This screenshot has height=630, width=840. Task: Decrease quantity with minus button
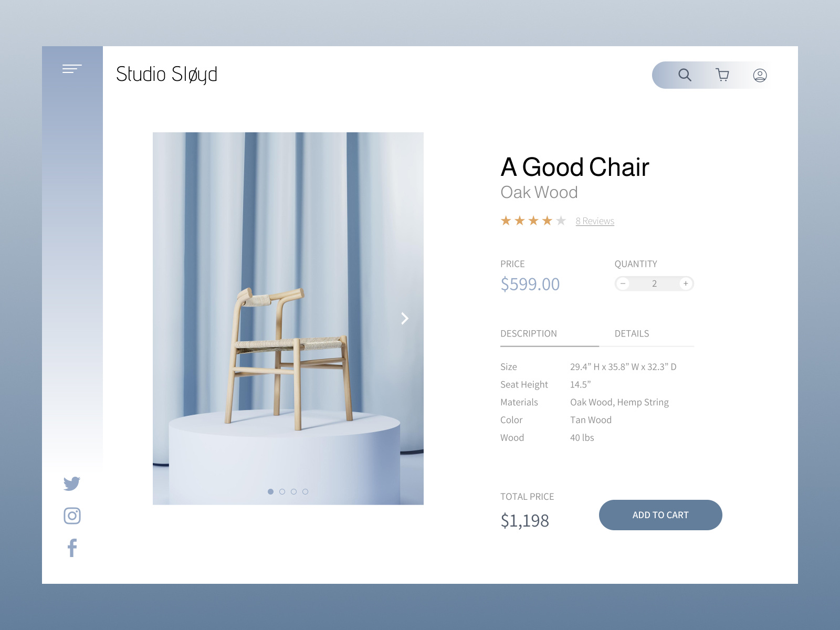(x=623, y=283)
